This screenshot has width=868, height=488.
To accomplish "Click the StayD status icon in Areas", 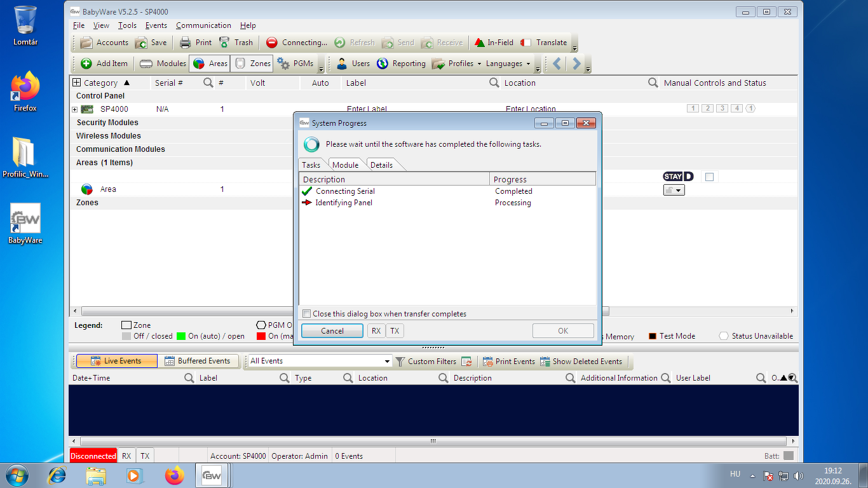I will (678, 177).
